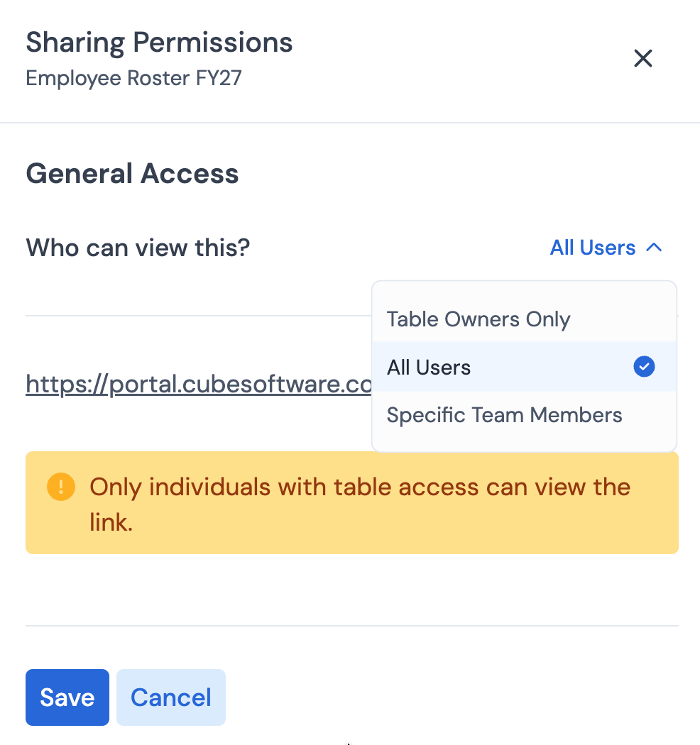Select All Users in the dropdown list
This screenshot has width=700, height=745.
524,367
